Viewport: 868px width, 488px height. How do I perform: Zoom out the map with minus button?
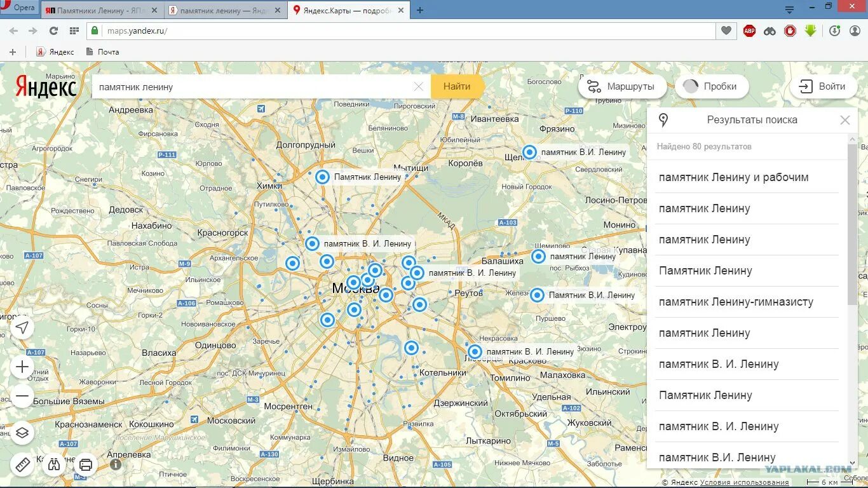pos(22,396)
